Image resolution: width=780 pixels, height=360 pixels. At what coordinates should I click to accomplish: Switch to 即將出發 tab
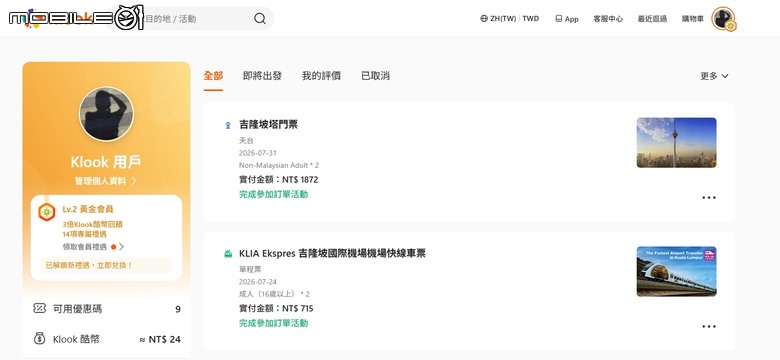[x=263, y=76]
